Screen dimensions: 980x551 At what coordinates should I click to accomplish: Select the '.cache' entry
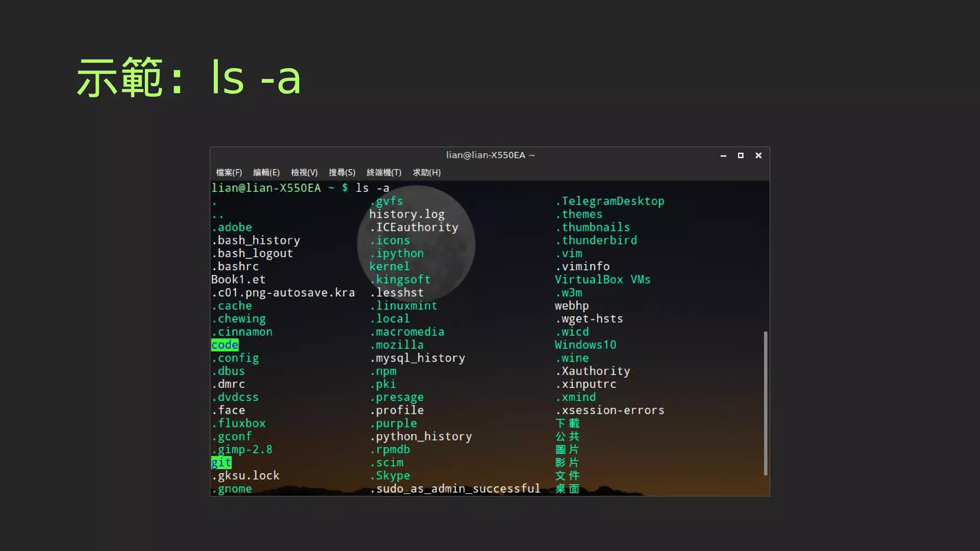[x=232, y=306]
